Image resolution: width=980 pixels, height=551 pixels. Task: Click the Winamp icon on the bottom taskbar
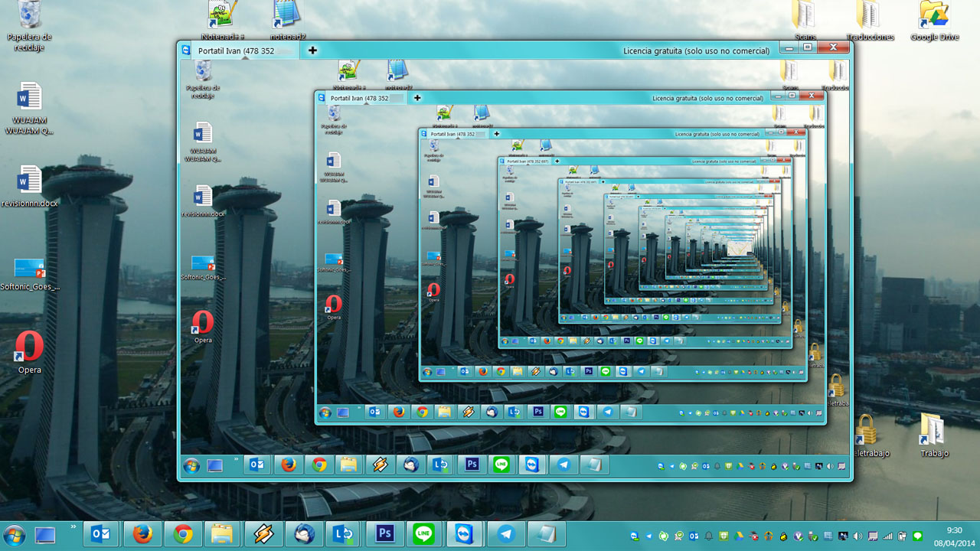(263, 533)
